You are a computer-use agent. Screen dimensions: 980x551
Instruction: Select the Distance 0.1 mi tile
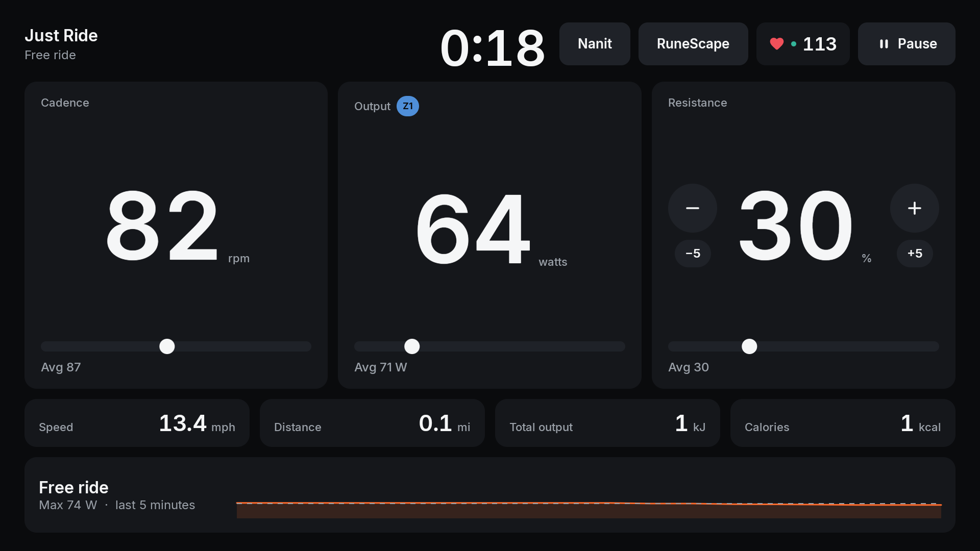pos(372,423)
